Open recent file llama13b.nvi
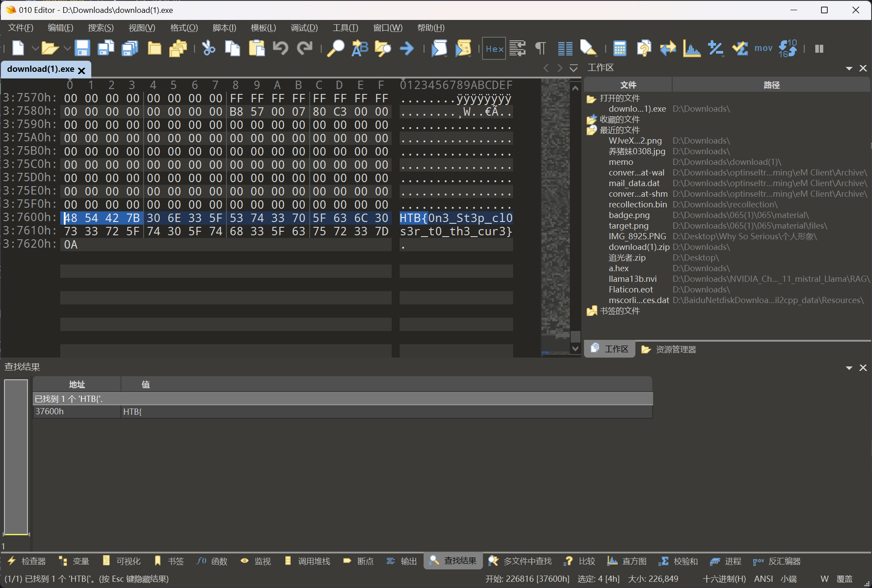 click(x=633, y=279)
